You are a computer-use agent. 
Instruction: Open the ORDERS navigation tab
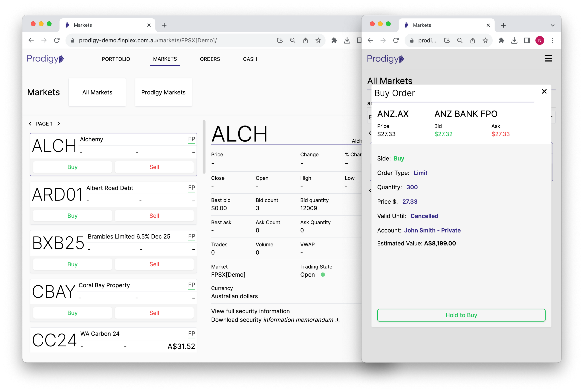pos(210,59)
